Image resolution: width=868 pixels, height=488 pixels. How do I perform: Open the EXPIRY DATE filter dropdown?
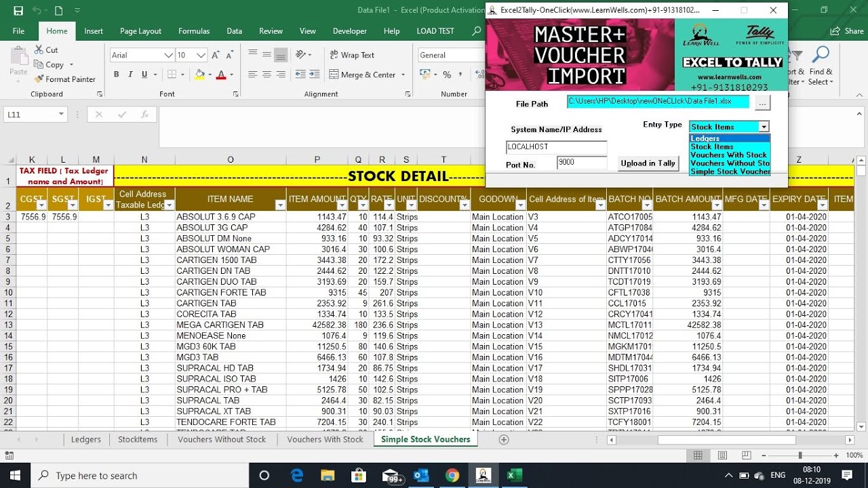[x=822, y=205]
